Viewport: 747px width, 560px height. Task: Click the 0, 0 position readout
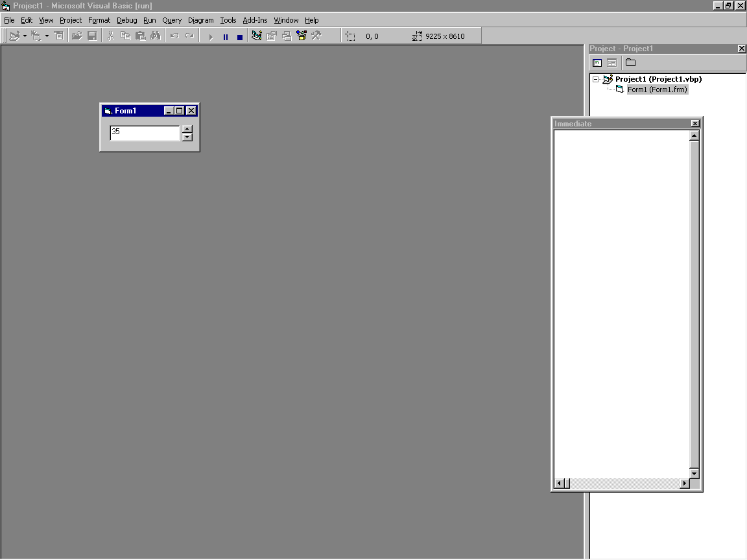(372, 36)
